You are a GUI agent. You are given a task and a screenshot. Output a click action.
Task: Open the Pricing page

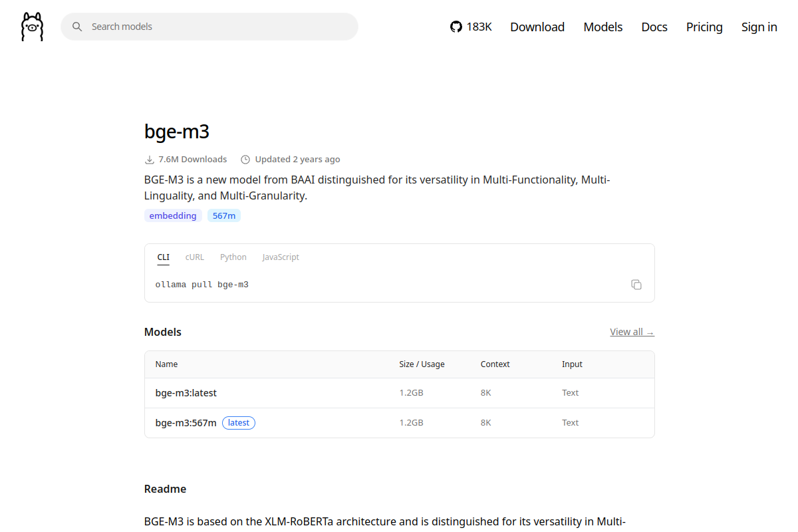click(704, 27)
